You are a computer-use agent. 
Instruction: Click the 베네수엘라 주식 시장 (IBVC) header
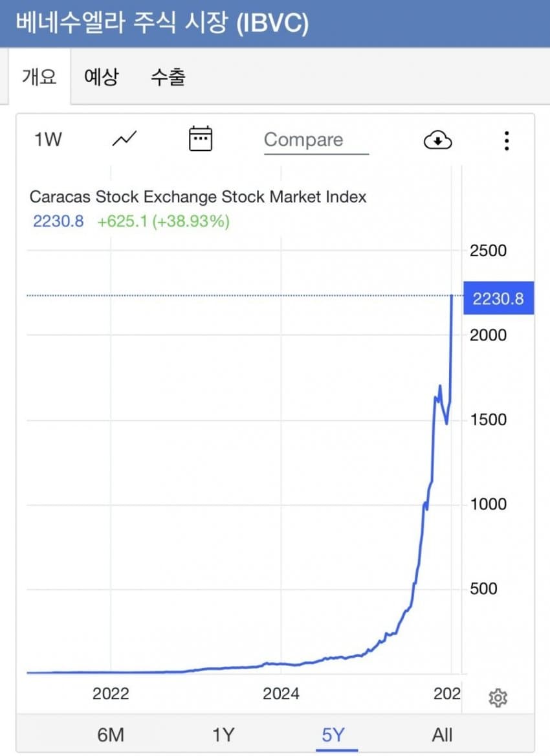[162, 24]
